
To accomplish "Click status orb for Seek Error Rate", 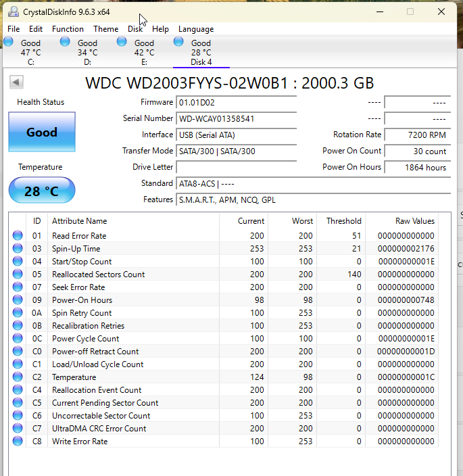I will (x=18, y=287).
